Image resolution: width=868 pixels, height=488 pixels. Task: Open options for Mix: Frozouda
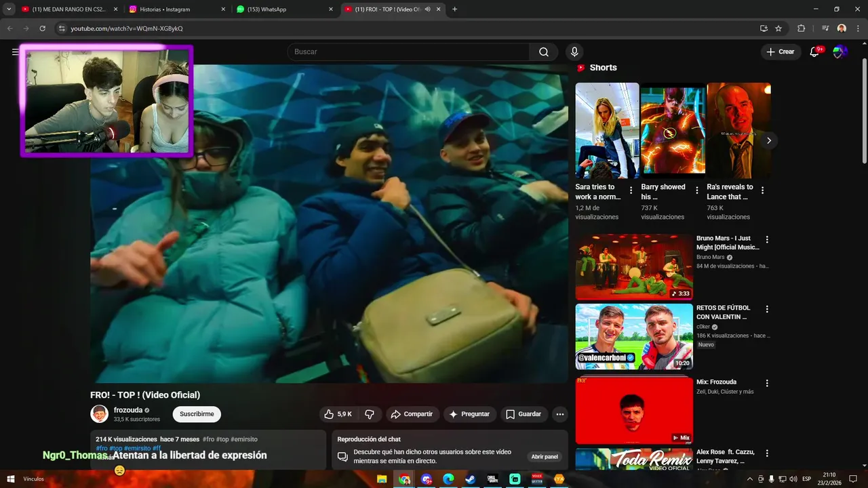[767, 383]
